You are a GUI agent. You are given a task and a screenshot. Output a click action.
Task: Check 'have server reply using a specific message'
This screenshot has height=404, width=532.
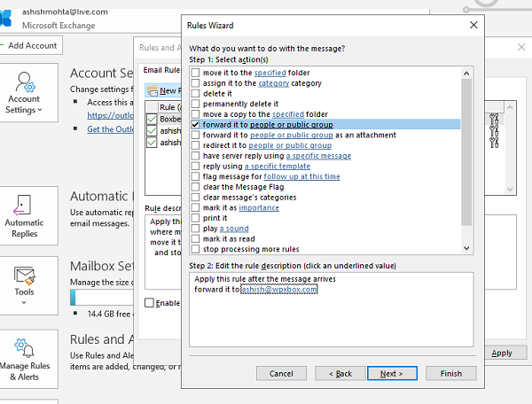pos(195,156)
